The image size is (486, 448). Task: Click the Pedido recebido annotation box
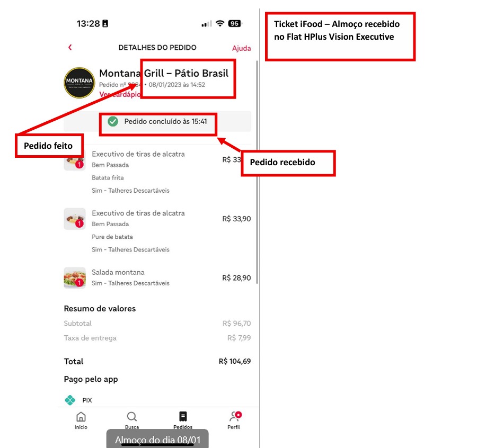(x=288, y=163)
